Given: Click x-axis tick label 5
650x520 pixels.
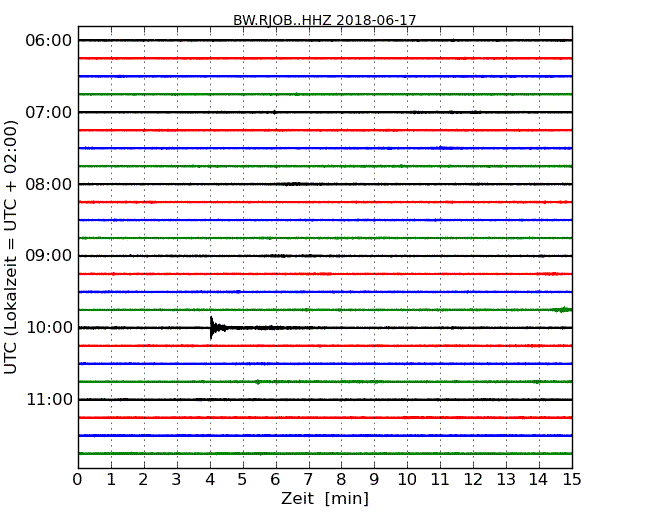Looking at the screenshot, I should (x=243, y=480).
